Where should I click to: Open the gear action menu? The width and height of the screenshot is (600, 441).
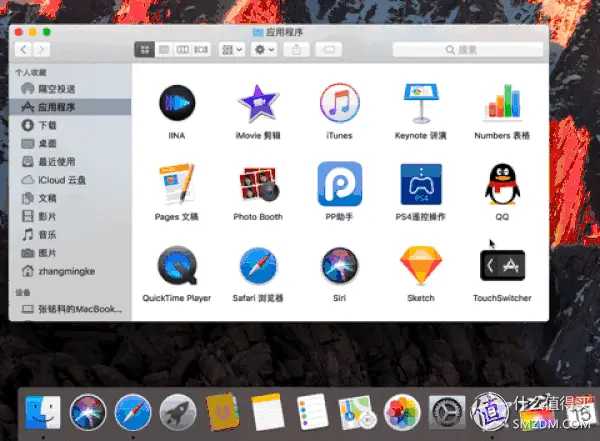coord(264,50)
